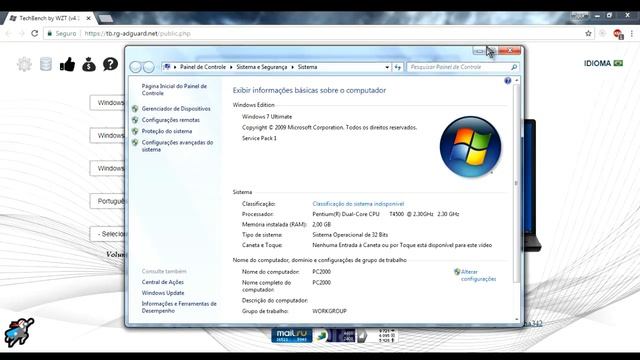Expand the arrow after Painel de Controle breadcrumb

231,67
